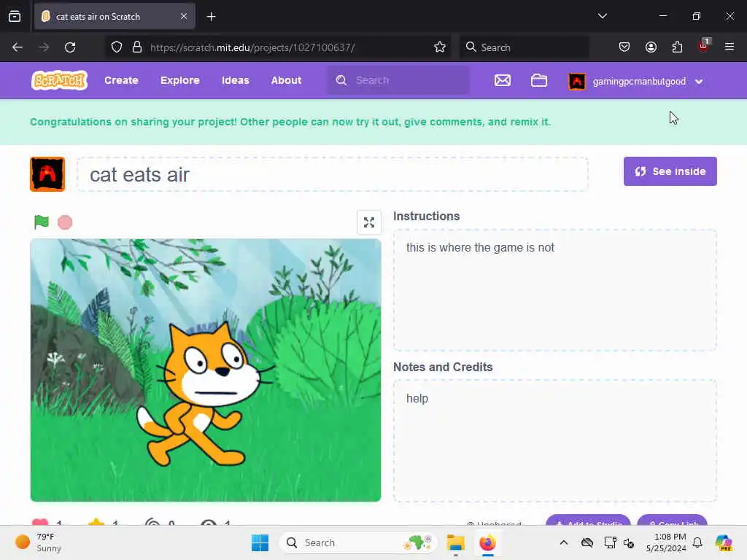
Task: Click the tracking protection shield icon
Action: click(117, 47)
